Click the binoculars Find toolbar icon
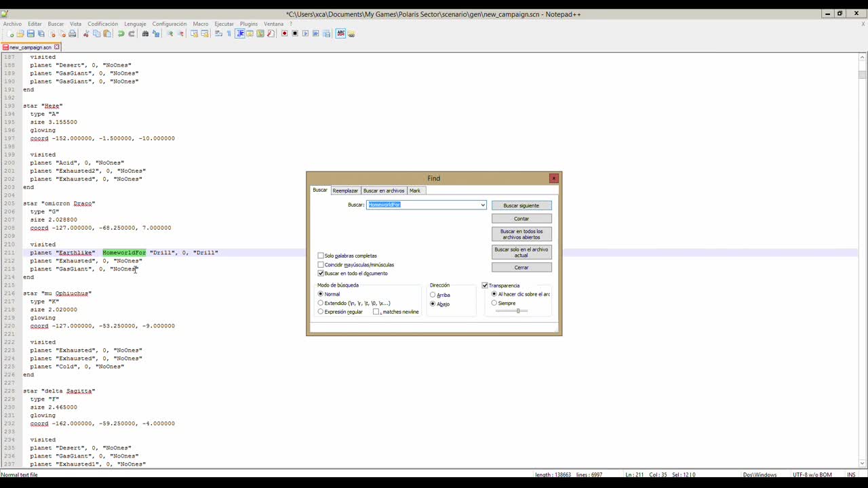868x488 pixels. (145, 33)
